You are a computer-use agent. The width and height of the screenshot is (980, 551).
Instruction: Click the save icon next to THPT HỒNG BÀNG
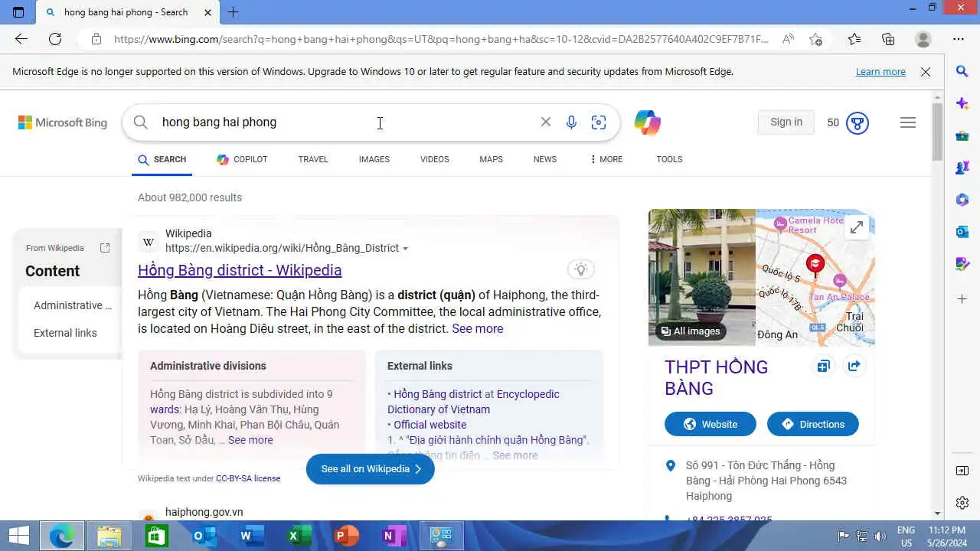823,366
